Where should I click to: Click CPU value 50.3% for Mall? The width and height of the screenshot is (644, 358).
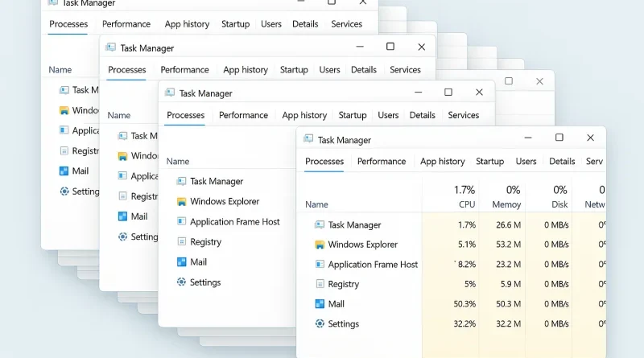point(464,304)
